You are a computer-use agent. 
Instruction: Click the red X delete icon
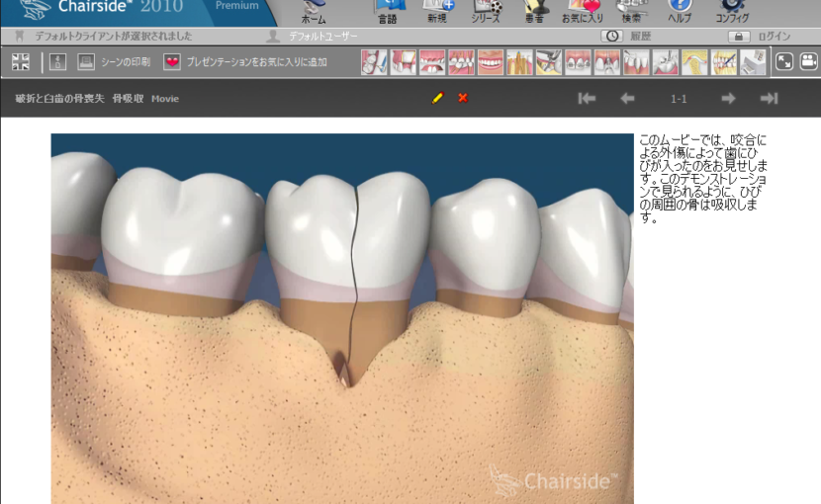pyautogui.click(x=462, y=98)
